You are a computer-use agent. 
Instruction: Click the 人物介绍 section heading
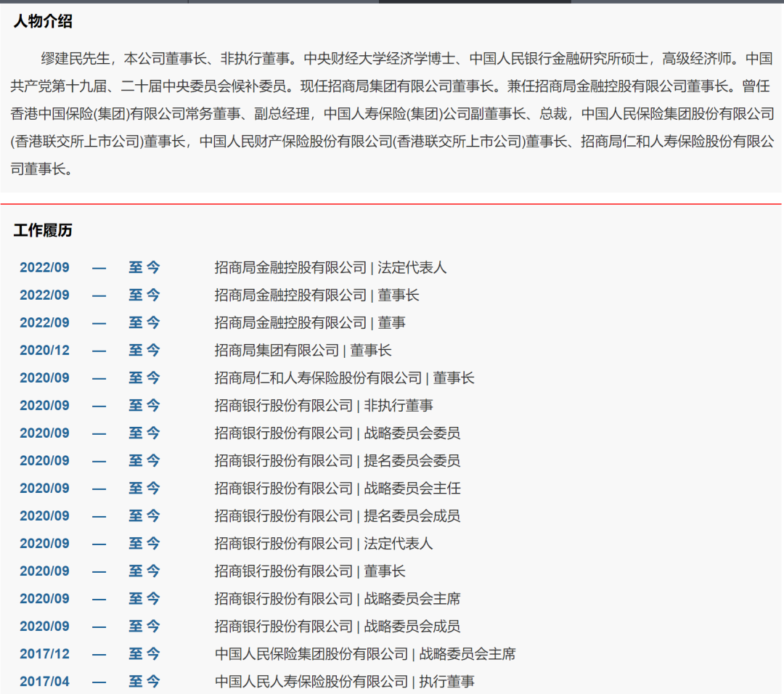point(43,22)
